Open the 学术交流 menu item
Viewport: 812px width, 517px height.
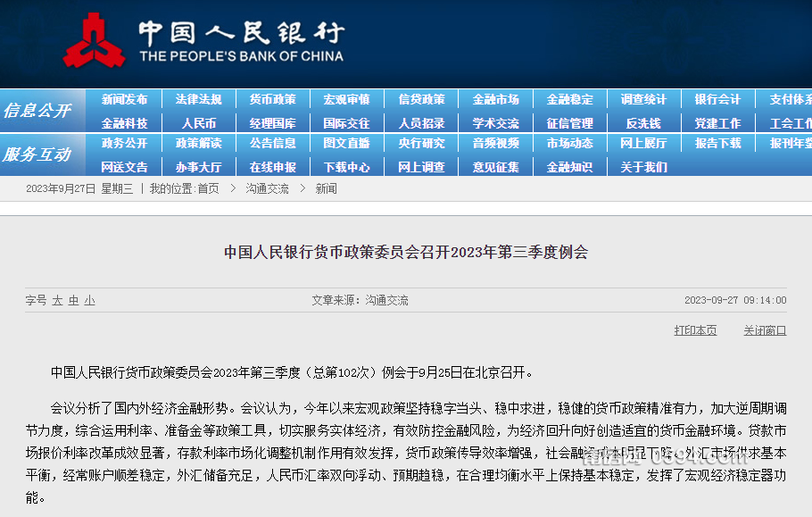495,123
